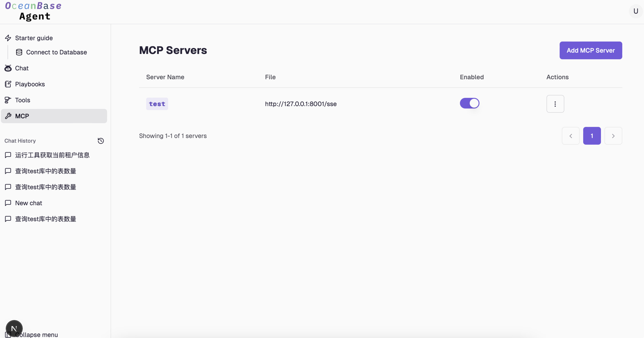644x338 pixels.
Task: Select the MCP sidebar item
Action: tap(54, 116)
